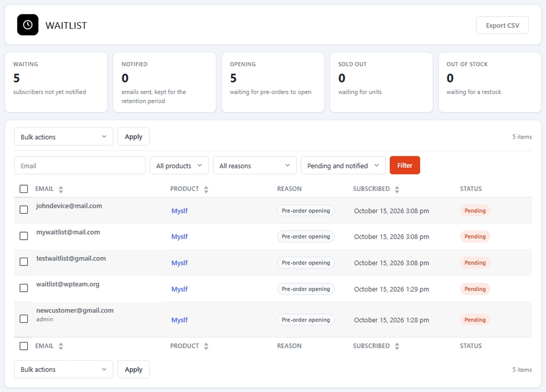Click the email waitlist@wpteam.org
The width and height of the screenshot is (546, 392).
tap(68, 284)
